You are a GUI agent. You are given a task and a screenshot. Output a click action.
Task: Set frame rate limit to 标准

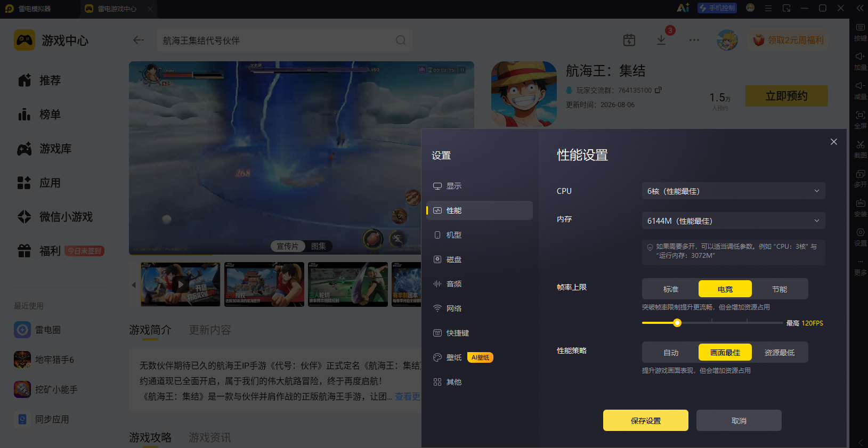coord(671,289)
